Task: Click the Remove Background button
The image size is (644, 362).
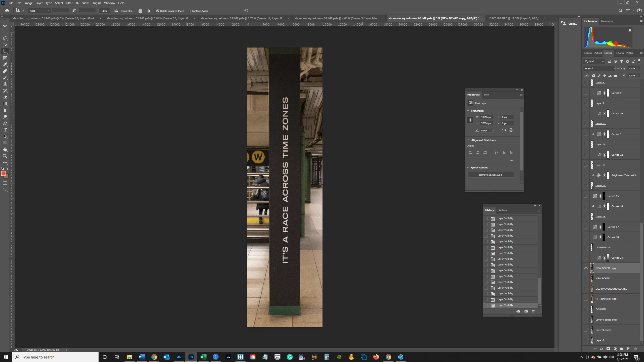Action: [x=490, y=175]
